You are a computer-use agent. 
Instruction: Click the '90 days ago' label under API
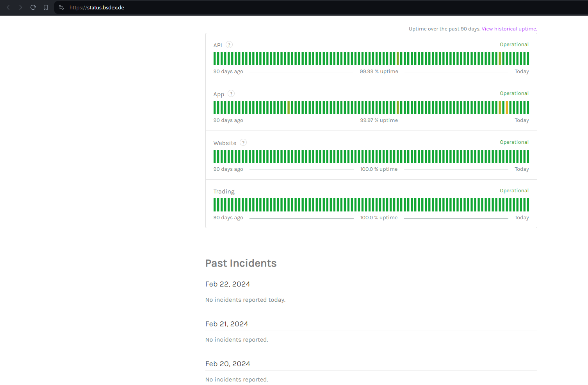coord(228,72)
